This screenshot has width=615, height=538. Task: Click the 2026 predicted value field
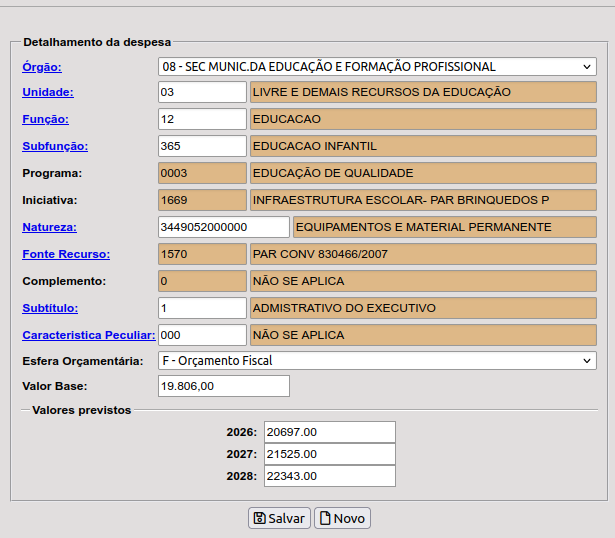[329, 432]
